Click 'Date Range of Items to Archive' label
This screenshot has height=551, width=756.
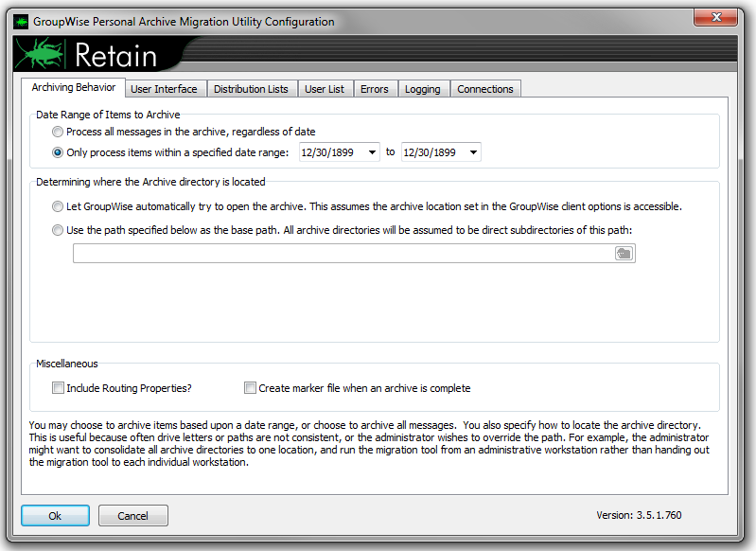point(108,115)
